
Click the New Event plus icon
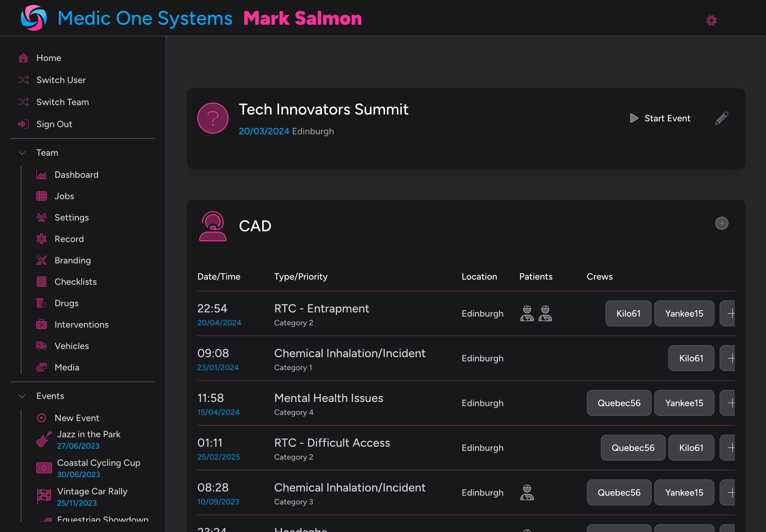[41, 418]
